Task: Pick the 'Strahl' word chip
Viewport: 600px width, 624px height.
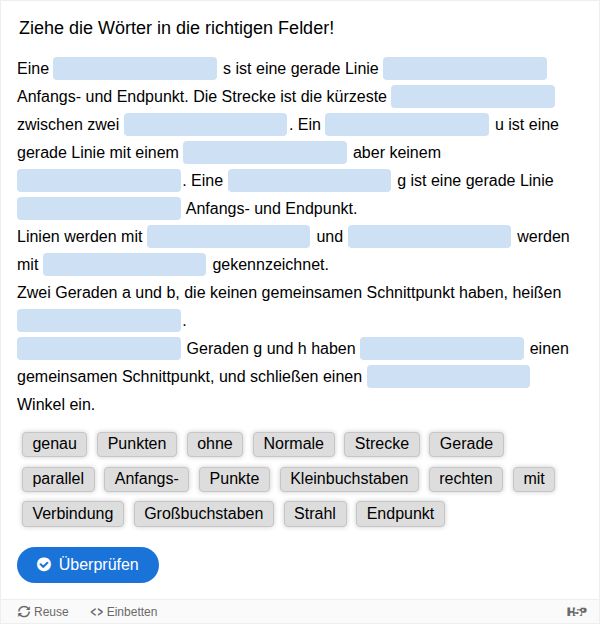Action: coord(315,514)
